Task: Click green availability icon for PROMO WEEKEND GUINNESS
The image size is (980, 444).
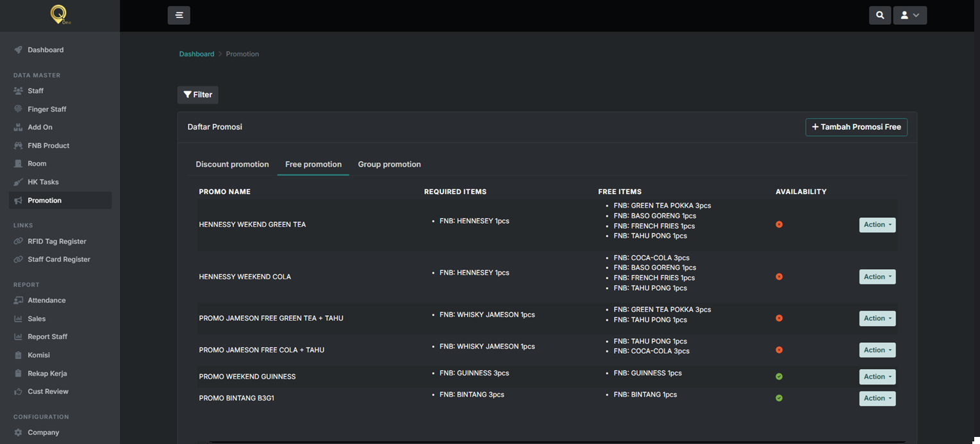Action: click(779, 377)
